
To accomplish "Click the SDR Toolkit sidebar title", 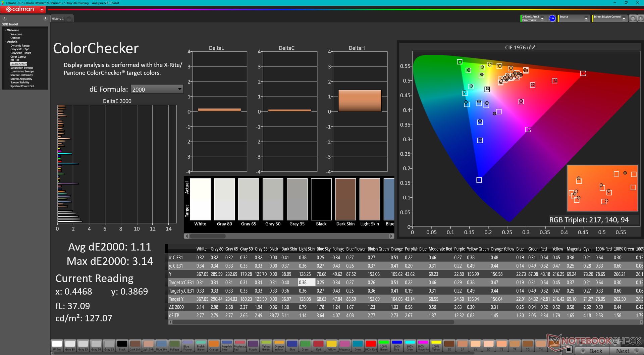I will click(x=10, y=24).
